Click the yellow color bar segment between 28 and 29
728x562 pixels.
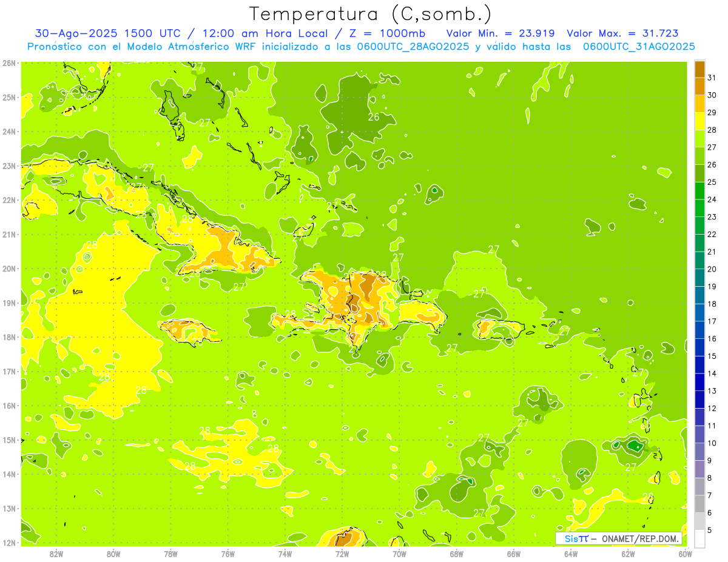pos(699,121)
